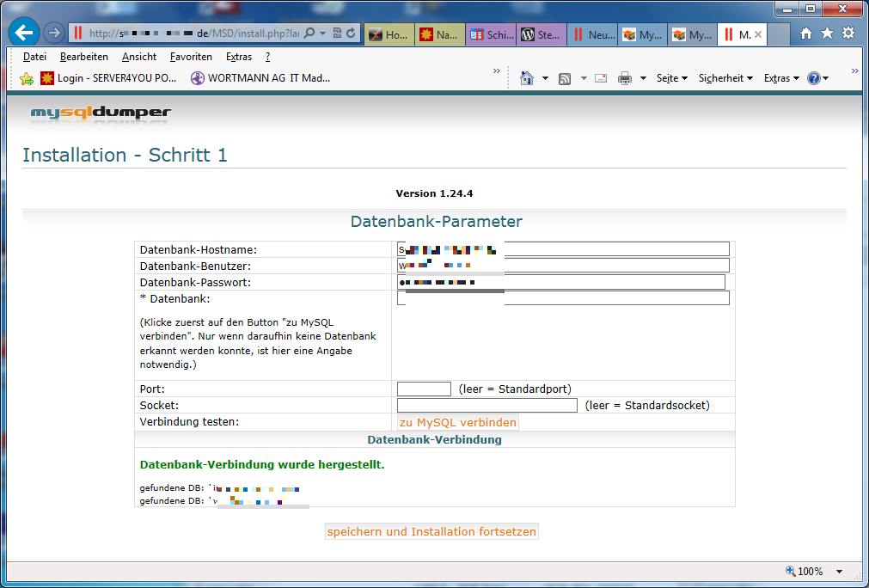Viewport: 869px width, 588px height.
Task: Open the IE home icon at top right
Action: [x=805, y=34]
